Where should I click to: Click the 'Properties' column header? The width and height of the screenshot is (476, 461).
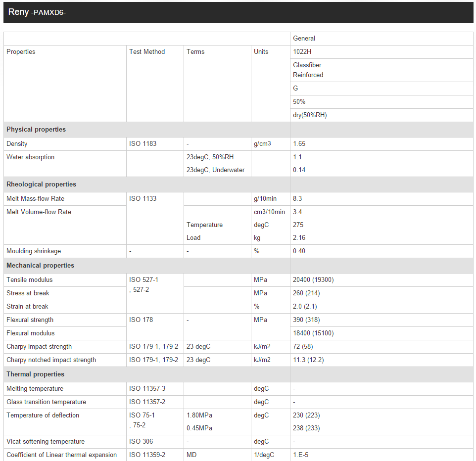coord(21,52)
